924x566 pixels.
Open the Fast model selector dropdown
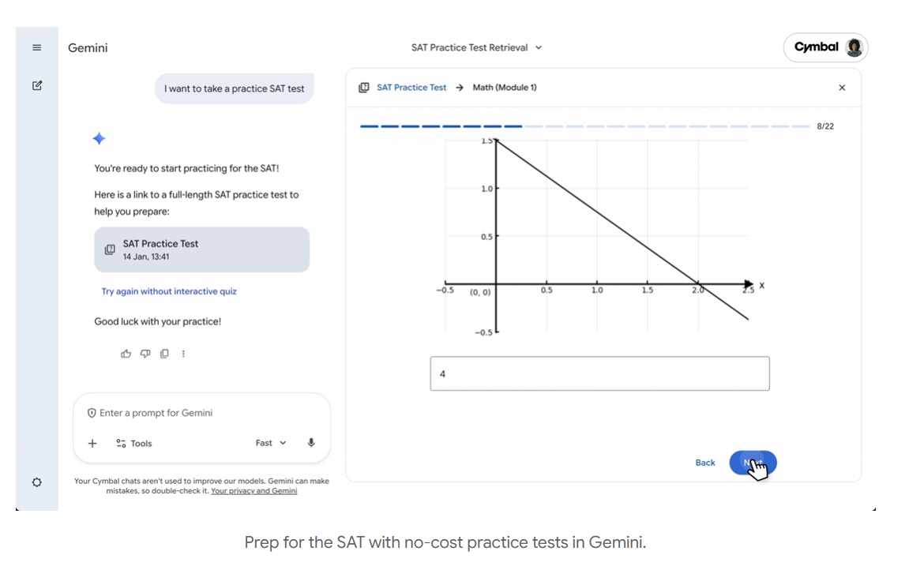click(x=271, y=443)
